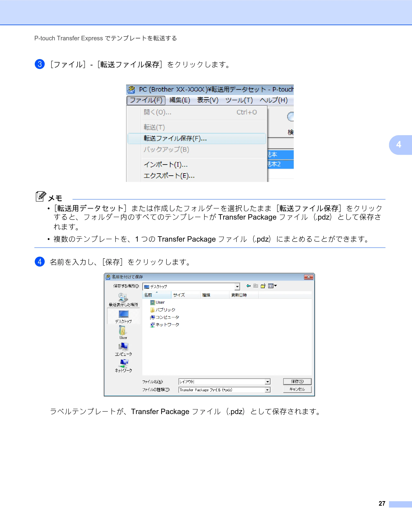The height and width of the screenshot is (532, 412).
Task: Open the ヘルプ(H) menu
Action: (x=274, y=100)
